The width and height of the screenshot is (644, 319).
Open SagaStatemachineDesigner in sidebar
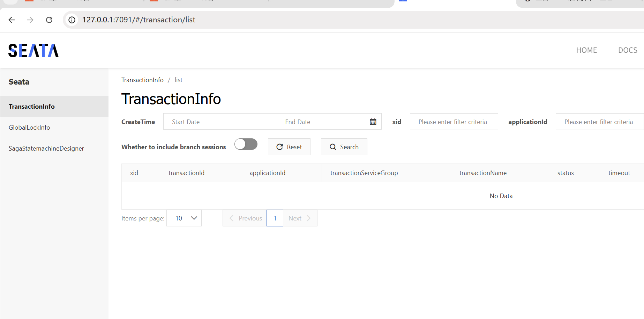pos(54,148)
